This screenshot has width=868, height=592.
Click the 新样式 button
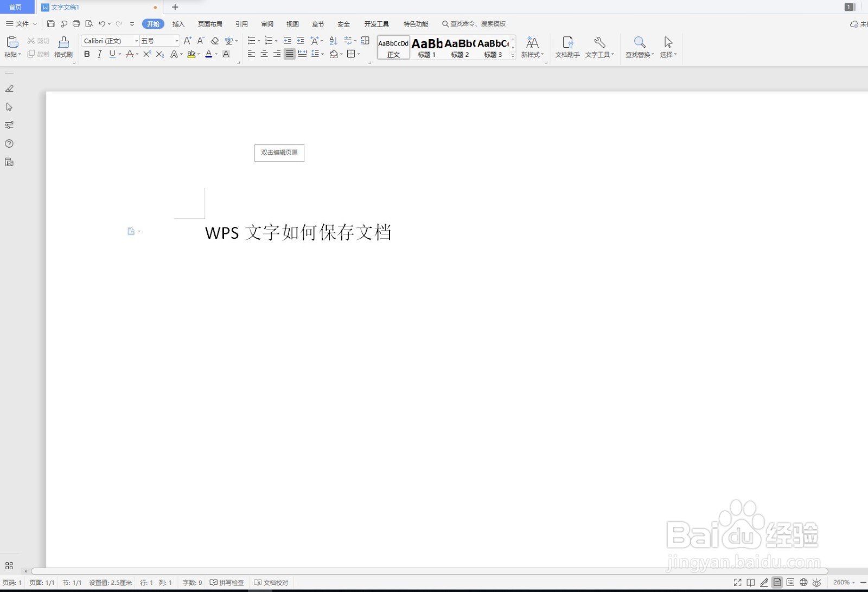click(x=532, y=47)
